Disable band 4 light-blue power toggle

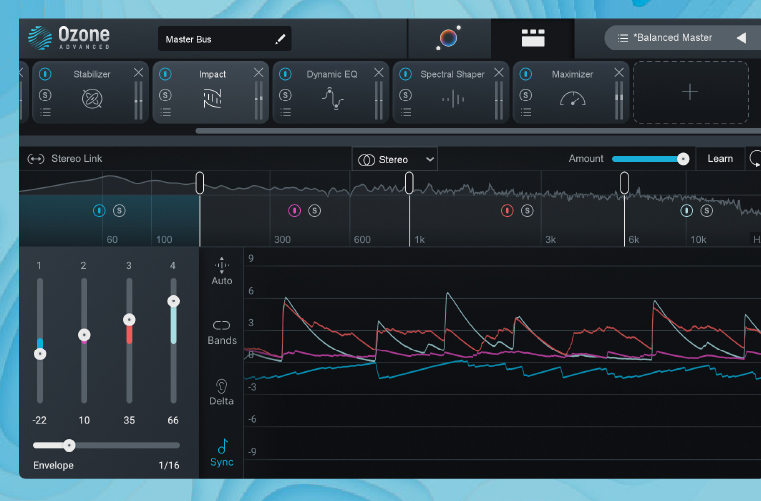point(686,211)
